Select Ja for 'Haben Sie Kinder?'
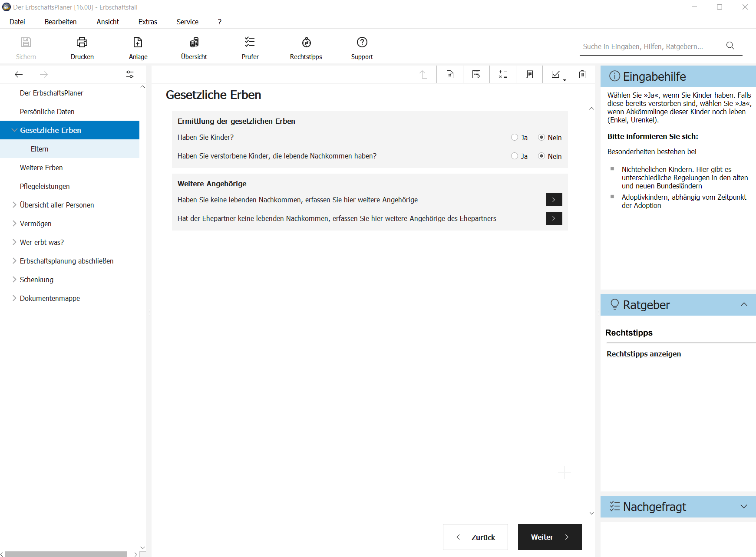This screenshot has width=756, height=557. (x=515, y=138)
